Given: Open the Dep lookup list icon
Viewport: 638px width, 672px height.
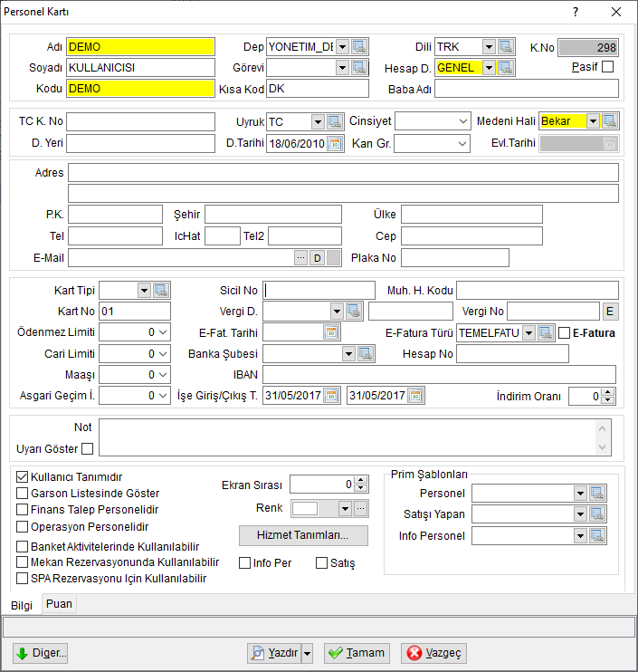Looking at the screenshot, I should pos(359,47).
